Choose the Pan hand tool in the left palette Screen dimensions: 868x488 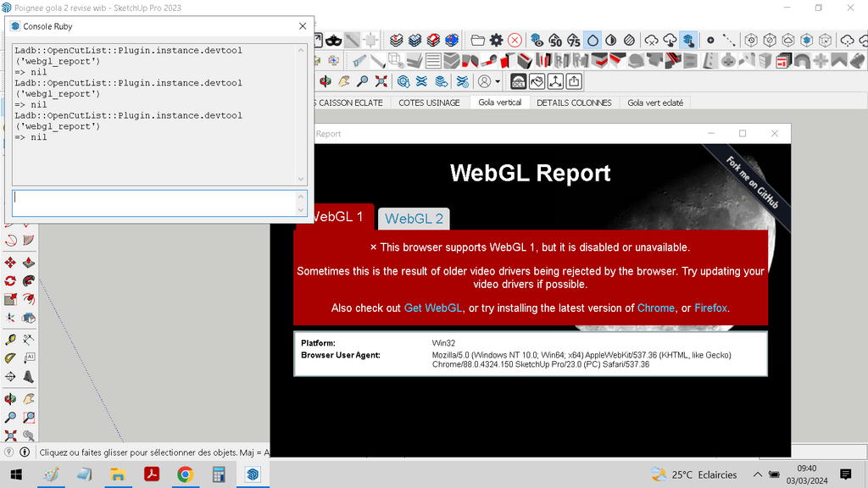pyautogui.click(x=29, y=398)
